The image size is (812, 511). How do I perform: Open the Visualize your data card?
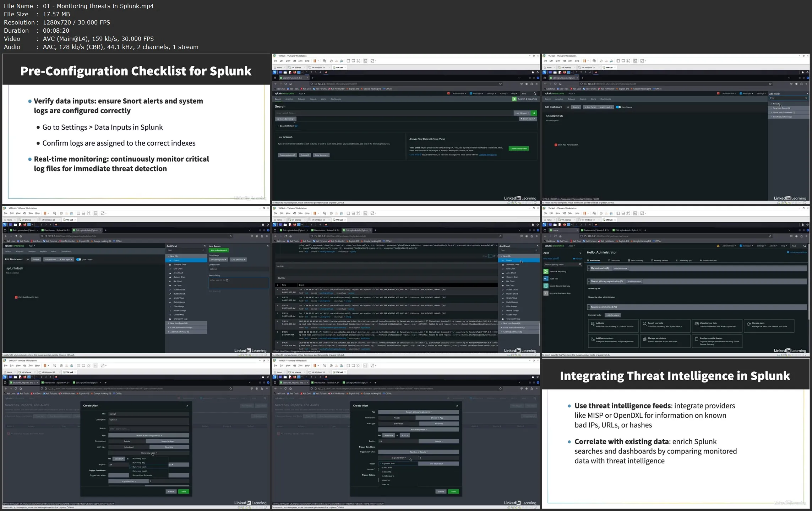pyautogui.click(x=717, y=325)
